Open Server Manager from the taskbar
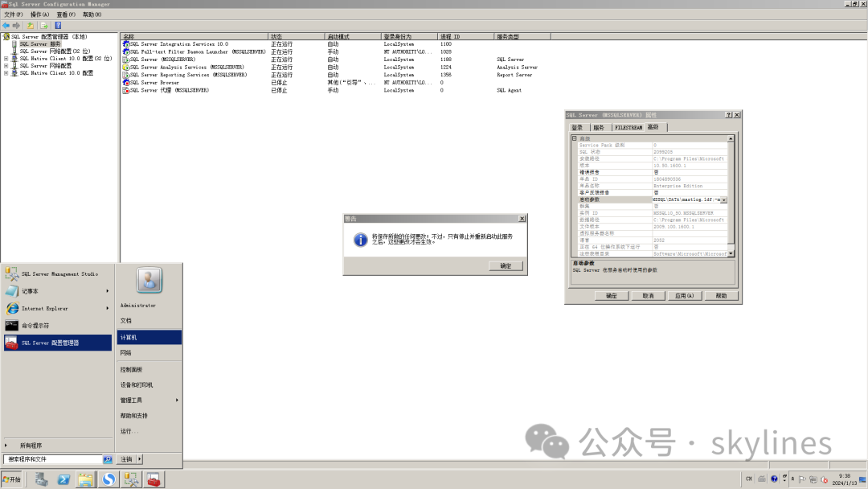Screen dimensions: 868x489 click(41, 479)
